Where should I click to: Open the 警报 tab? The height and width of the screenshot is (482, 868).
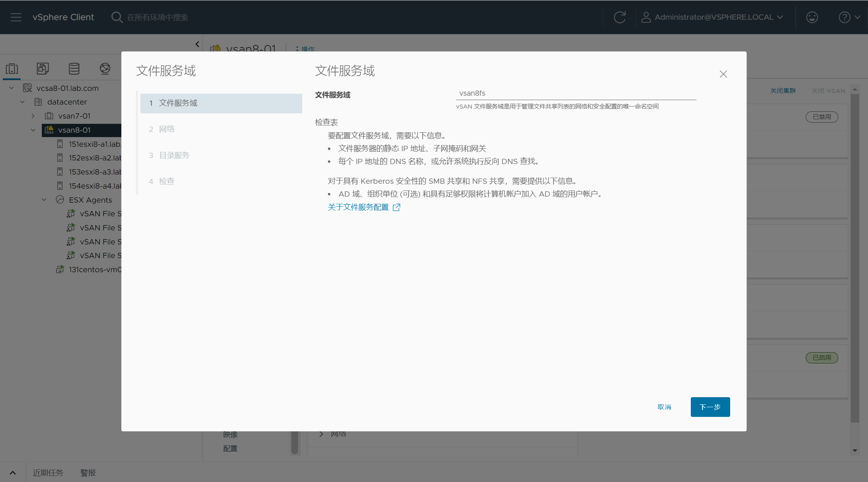pyautogui.click(x=88, y=473)
